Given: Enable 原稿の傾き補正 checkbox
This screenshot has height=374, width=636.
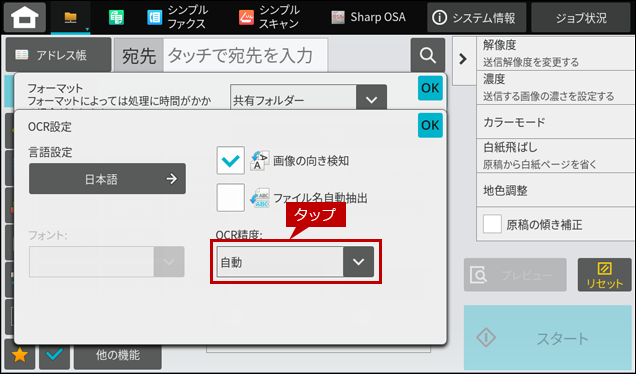Looking at the screenshot, I should [492, 224].
